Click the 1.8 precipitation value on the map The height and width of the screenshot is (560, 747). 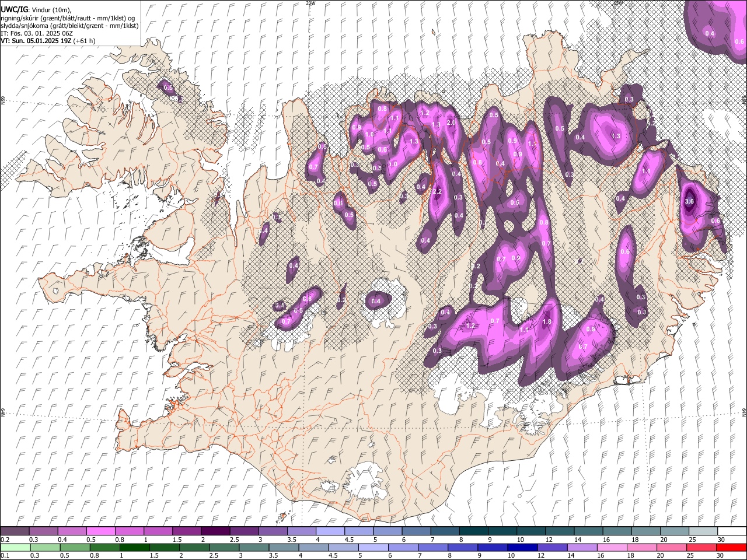tap(547, 321)
